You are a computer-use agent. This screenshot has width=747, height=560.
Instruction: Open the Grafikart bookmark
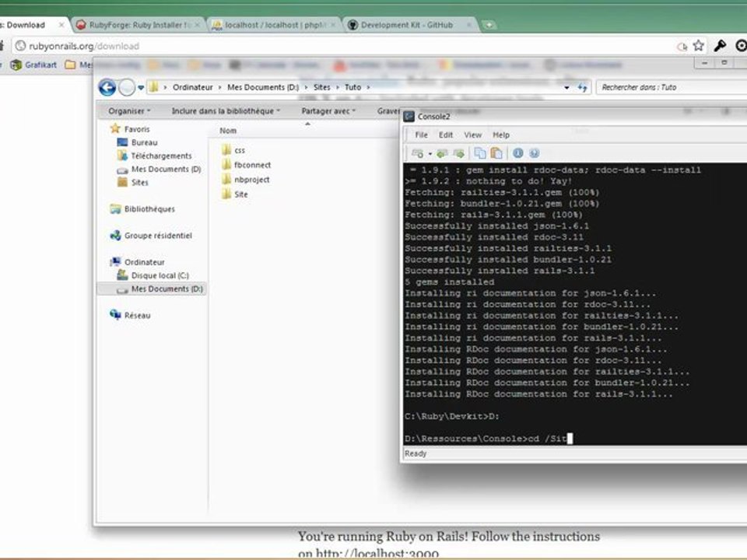tap(33, 65)
